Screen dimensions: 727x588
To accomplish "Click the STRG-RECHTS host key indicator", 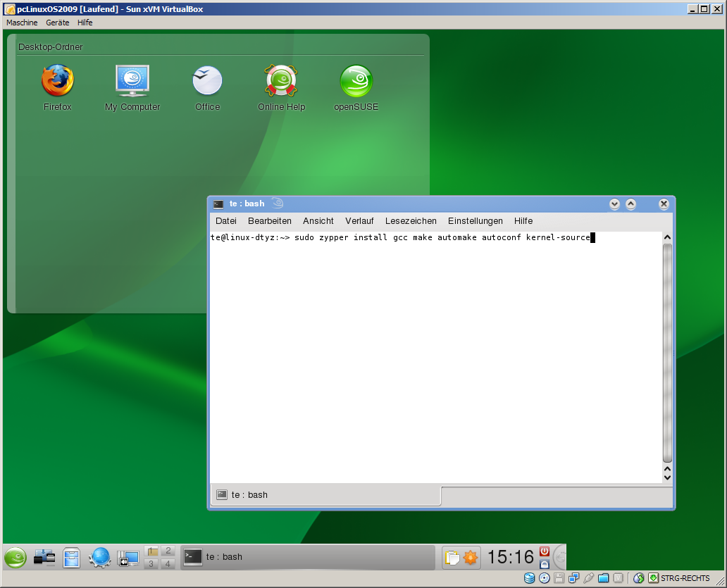I will tap(679, 578).
